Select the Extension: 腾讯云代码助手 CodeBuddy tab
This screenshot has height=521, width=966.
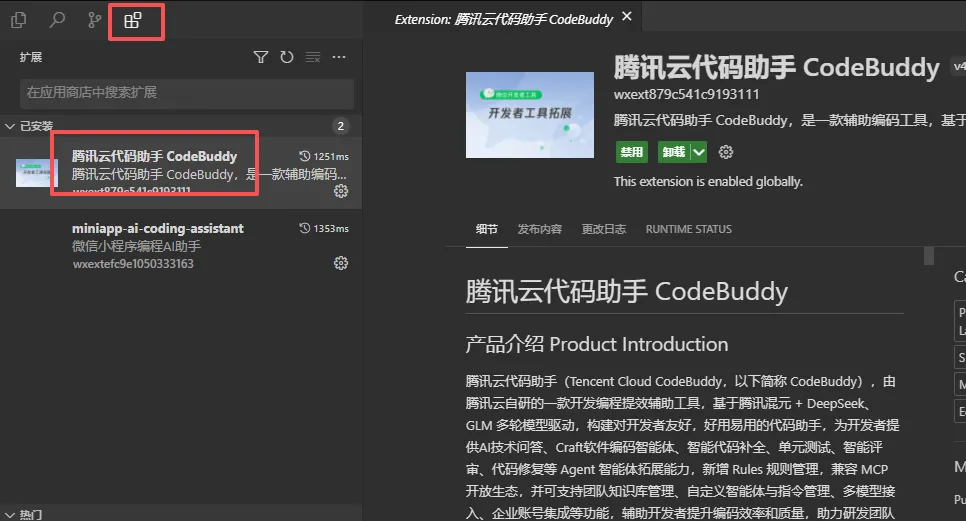click(x=503, y=20)
